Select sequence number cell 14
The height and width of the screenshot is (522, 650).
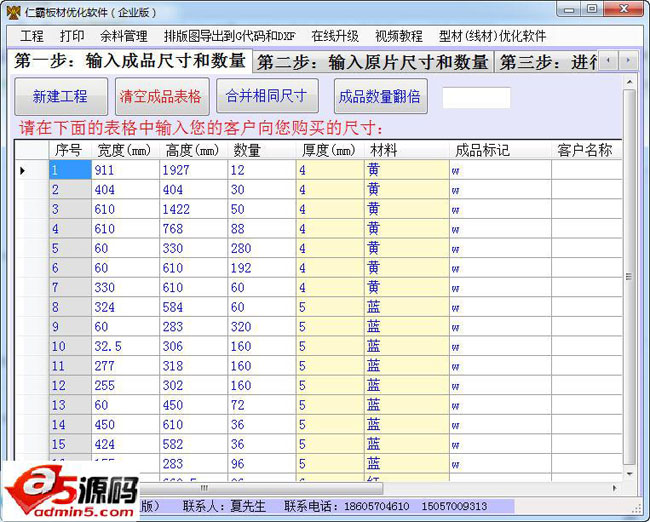tap(70, 425)
